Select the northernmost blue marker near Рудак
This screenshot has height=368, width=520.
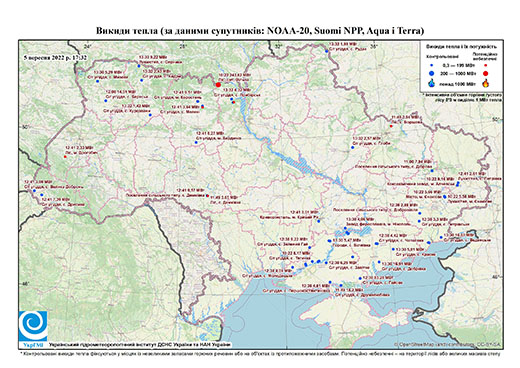(x=327, y=51)
